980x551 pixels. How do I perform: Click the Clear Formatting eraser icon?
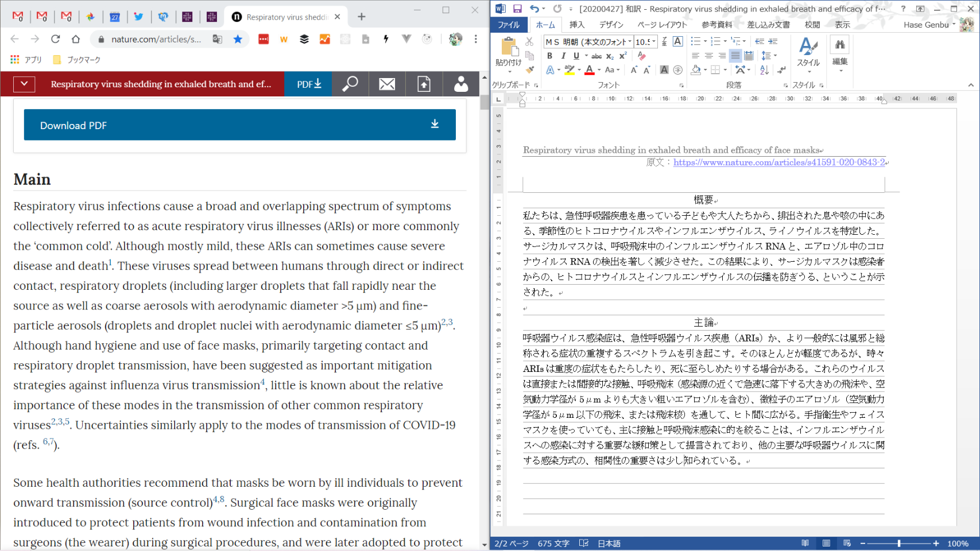point(642,56)
